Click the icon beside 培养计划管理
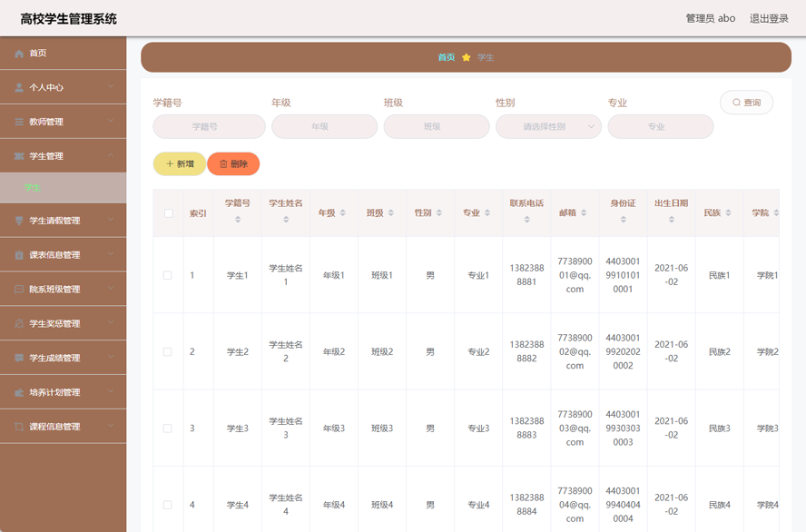This screenshot has height=532, width=806. 19,393
